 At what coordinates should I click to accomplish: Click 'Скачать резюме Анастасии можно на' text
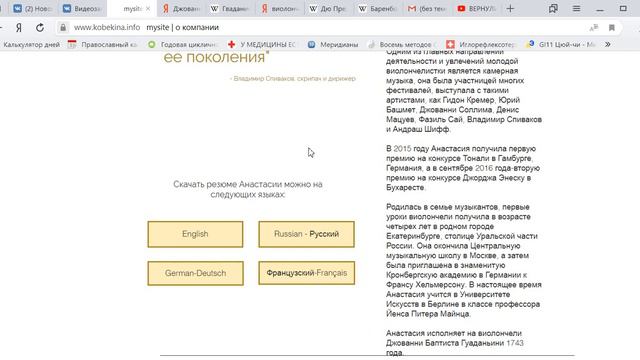[x=248, y=184]
